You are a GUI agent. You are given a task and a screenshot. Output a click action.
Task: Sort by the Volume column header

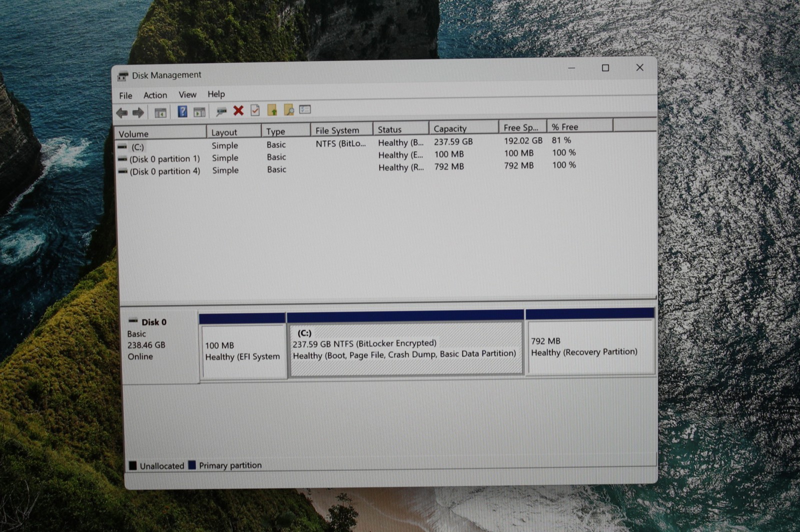point(161,133)
